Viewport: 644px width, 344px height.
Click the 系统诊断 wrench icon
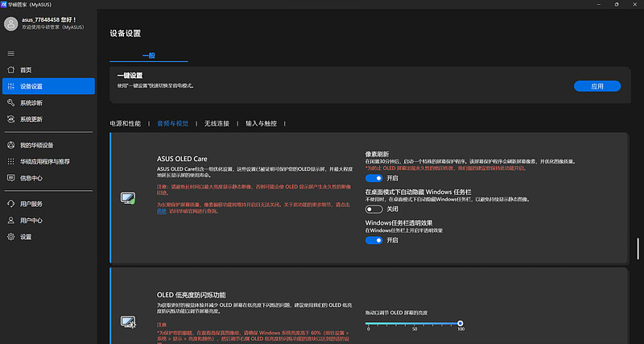tap(11, 103)
